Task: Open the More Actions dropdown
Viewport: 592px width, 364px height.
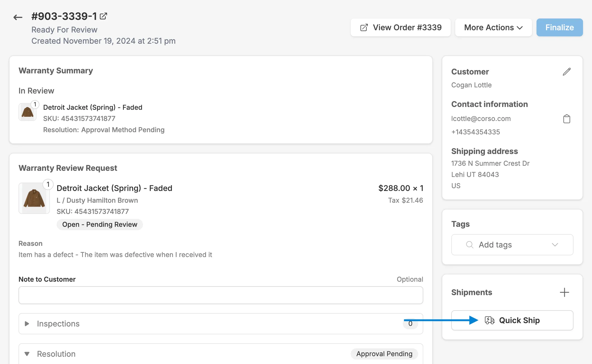Action: 493,27
